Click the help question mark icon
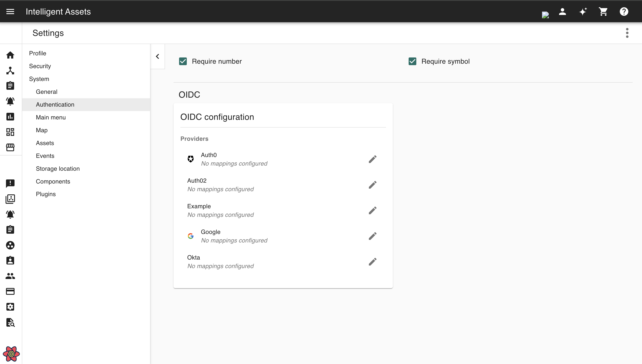This screenshot has width=642, height=364. coord(624,12)
